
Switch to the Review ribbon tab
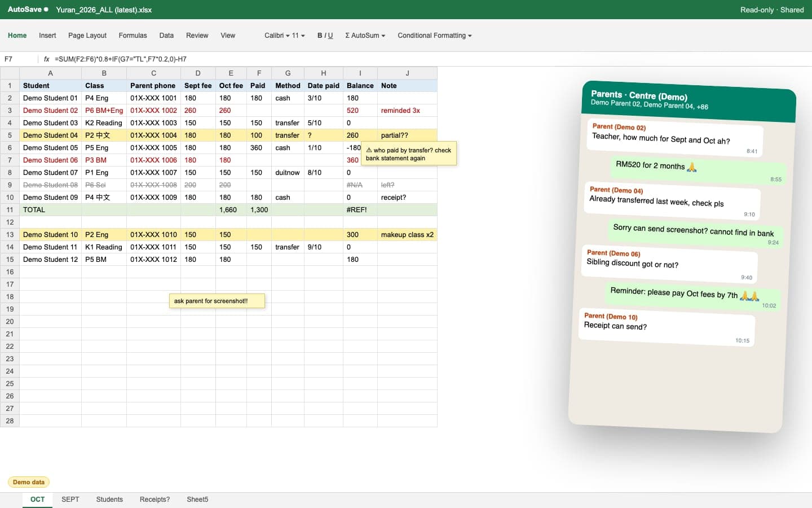tap(197, 36)
